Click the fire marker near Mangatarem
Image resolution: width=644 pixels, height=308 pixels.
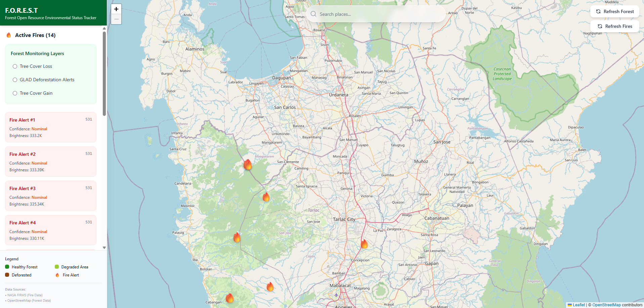point(248,165)
